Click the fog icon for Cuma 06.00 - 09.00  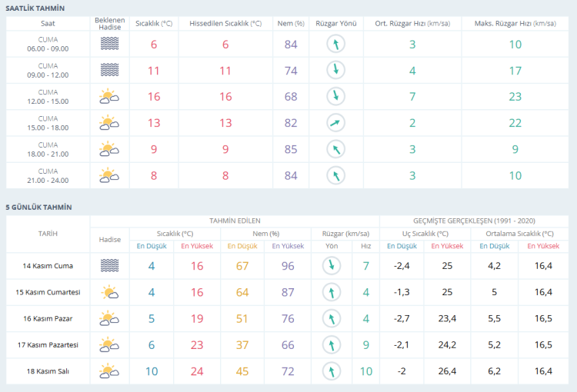point(109,45)
